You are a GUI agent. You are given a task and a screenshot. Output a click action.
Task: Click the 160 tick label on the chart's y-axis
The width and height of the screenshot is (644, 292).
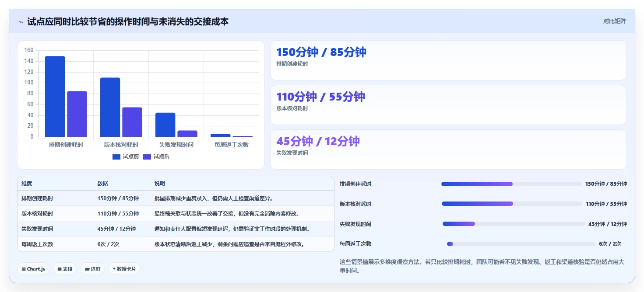click(29, 50)
